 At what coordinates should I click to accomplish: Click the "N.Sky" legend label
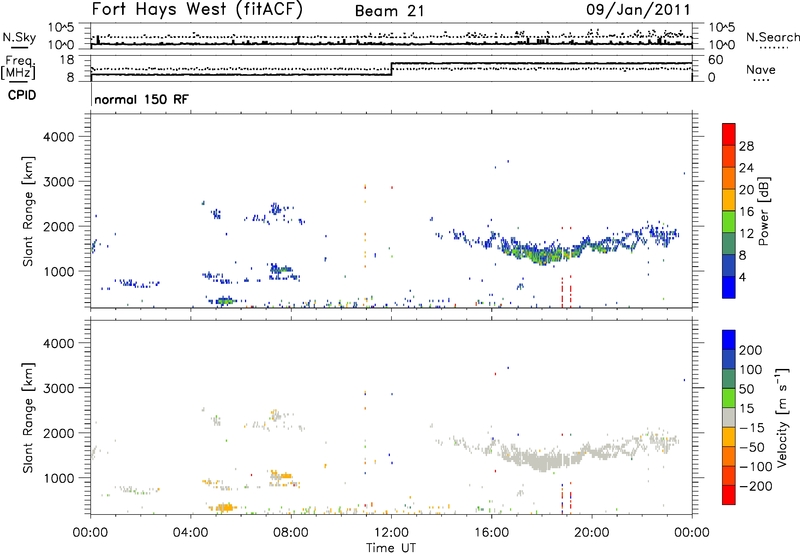point(19,37)
